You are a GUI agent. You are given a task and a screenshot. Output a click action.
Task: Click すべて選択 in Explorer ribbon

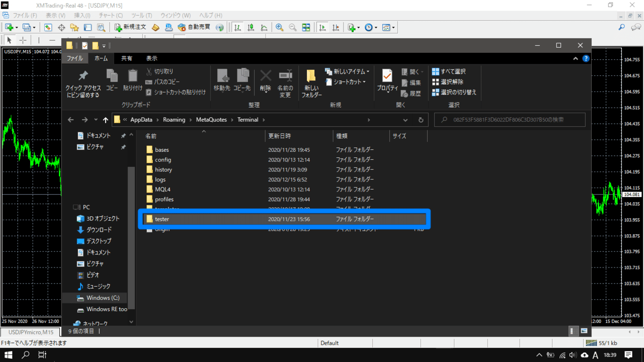[449, 71]
